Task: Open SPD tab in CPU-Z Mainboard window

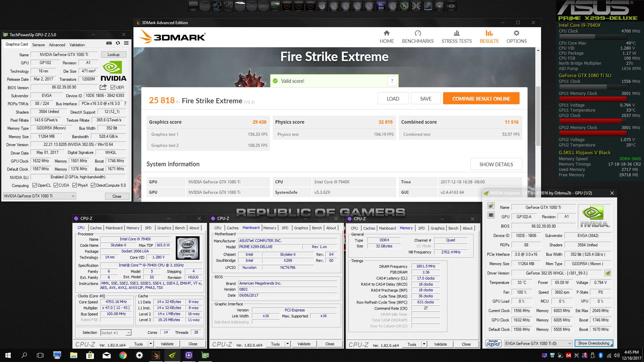Action: tap(285, 228)
